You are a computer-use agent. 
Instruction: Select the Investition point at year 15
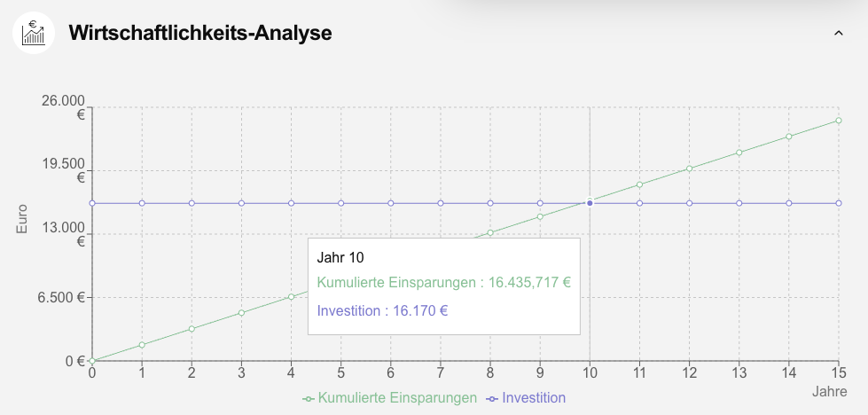(x=838, y=203)
